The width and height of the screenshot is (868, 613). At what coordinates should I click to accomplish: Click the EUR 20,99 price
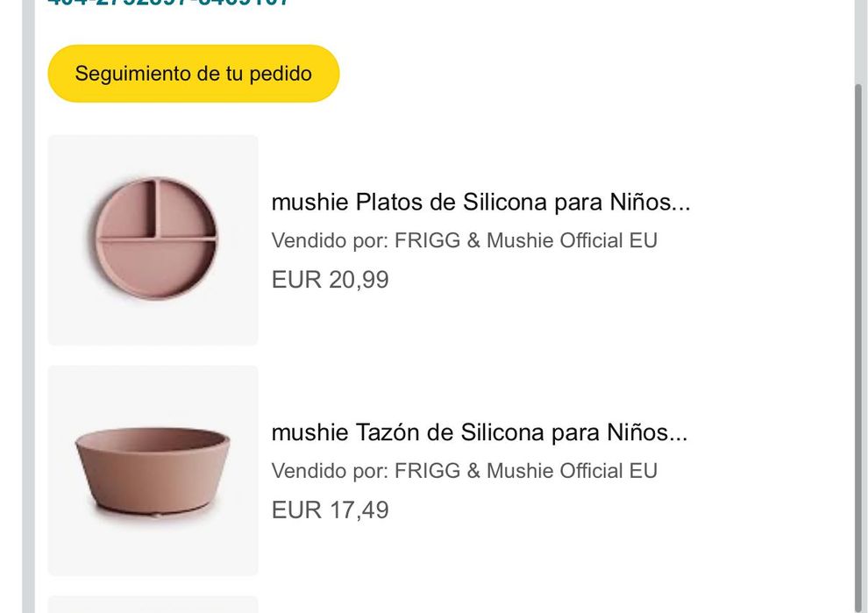(330, 280)
